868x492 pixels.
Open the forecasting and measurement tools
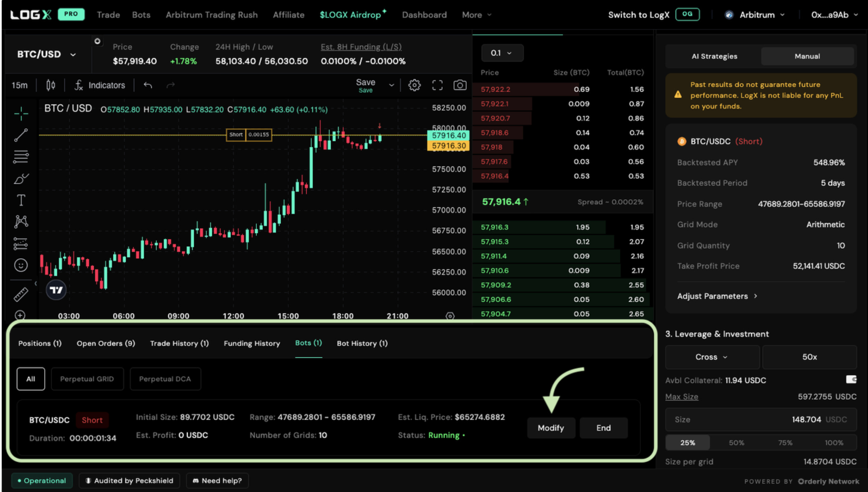tap(21, 243)
